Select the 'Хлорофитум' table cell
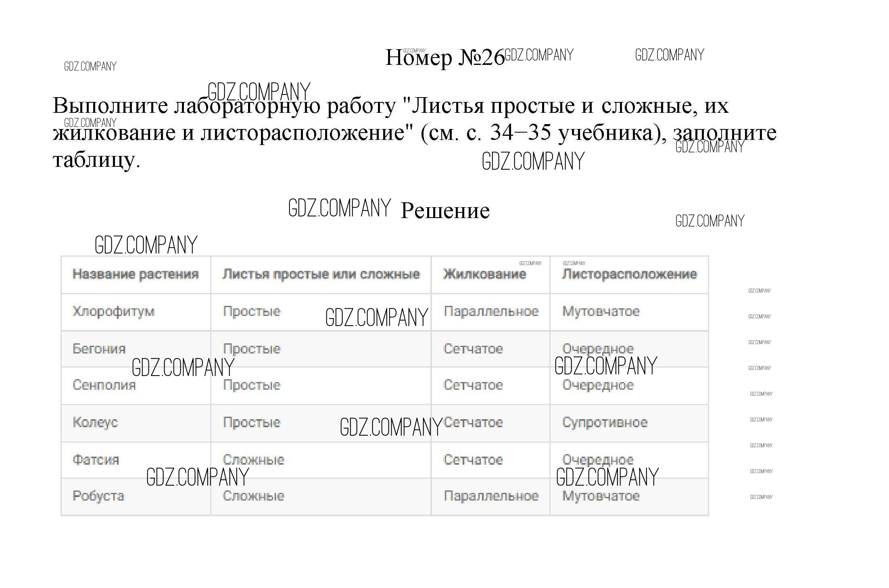The width and height of the screenshot is (889, 588). pos(113,312)
